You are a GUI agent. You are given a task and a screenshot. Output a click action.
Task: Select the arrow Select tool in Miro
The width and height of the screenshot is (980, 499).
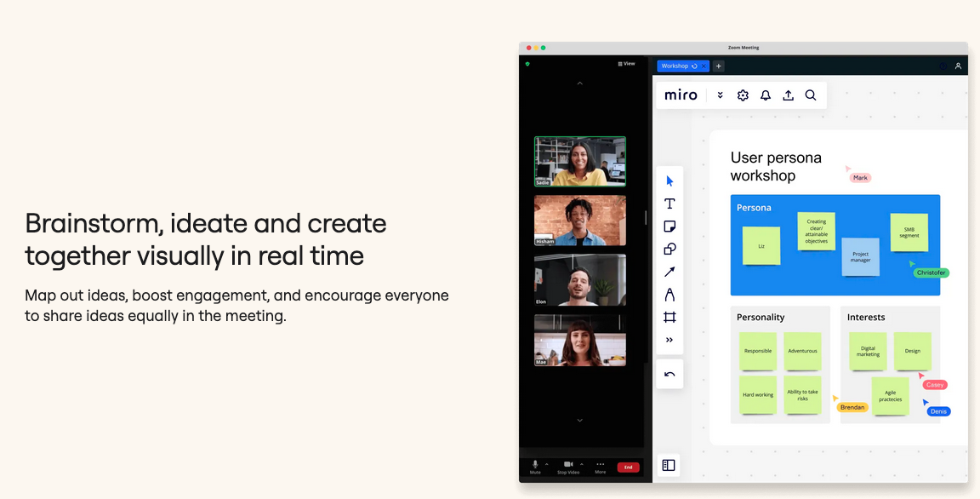point(669,180)
